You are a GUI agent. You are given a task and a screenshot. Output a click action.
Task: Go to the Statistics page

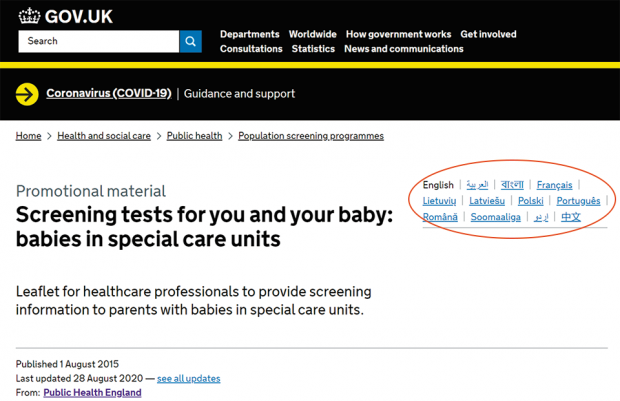coord(313,49)
